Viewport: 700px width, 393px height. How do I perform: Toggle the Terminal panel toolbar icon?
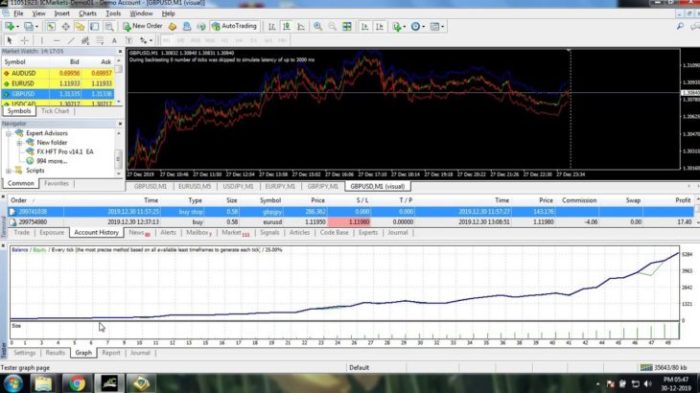[94, 26]
